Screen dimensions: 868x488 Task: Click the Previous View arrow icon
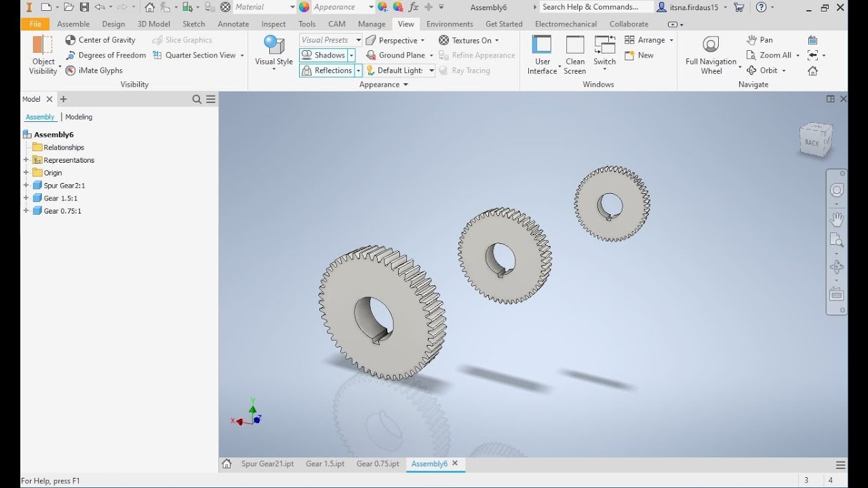coord(812,56)
